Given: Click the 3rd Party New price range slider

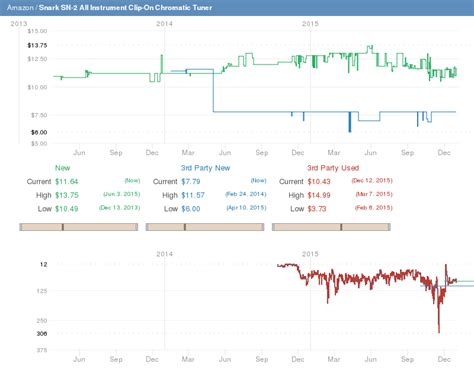Looking at the screenshot, I should [205, 227].
